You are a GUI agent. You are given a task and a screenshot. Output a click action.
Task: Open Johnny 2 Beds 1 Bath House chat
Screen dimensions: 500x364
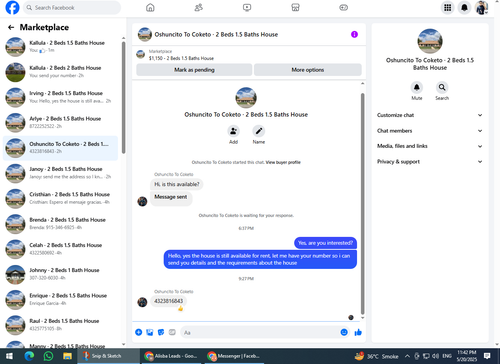point(61,274)
